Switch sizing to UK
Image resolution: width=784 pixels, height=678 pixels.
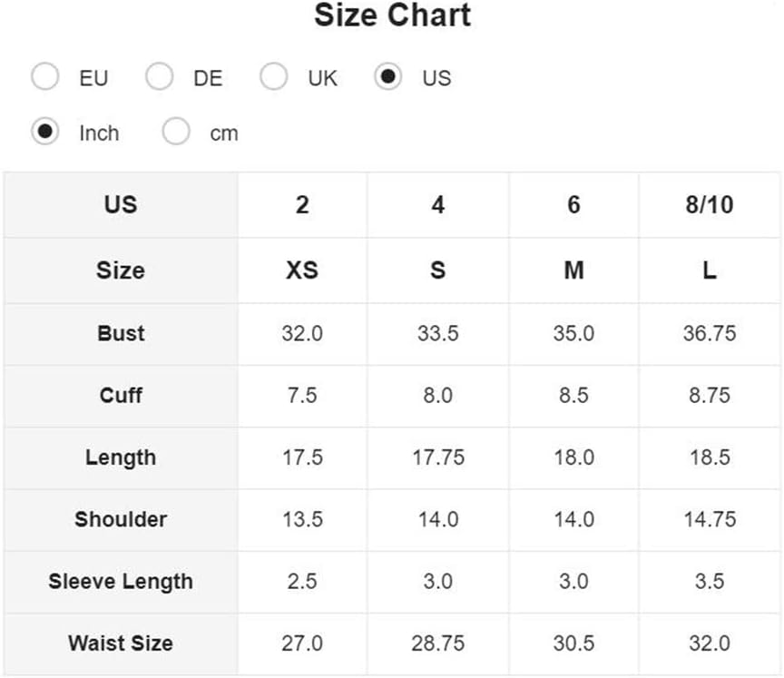(274, 78)
